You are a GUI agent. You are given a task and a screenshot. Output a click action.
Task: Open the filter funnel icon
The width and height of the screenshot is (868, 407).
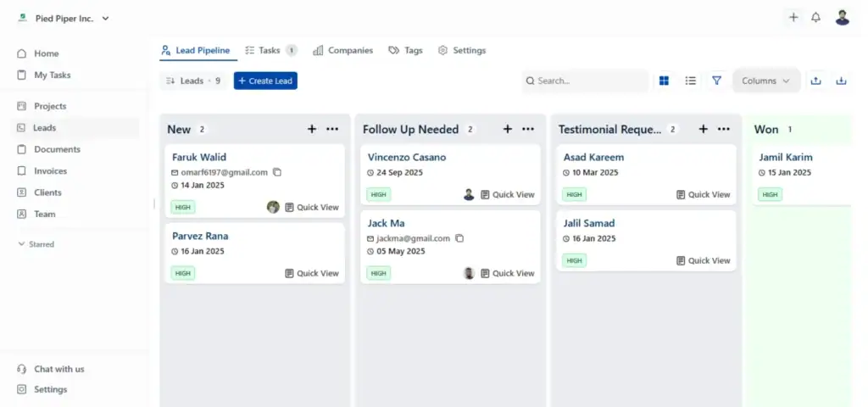point(716,81)
